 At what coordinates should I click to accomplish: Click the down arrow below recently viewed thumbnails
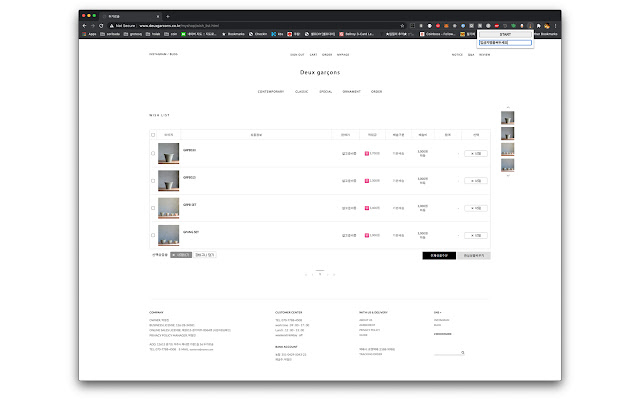[x=508, y=176]
